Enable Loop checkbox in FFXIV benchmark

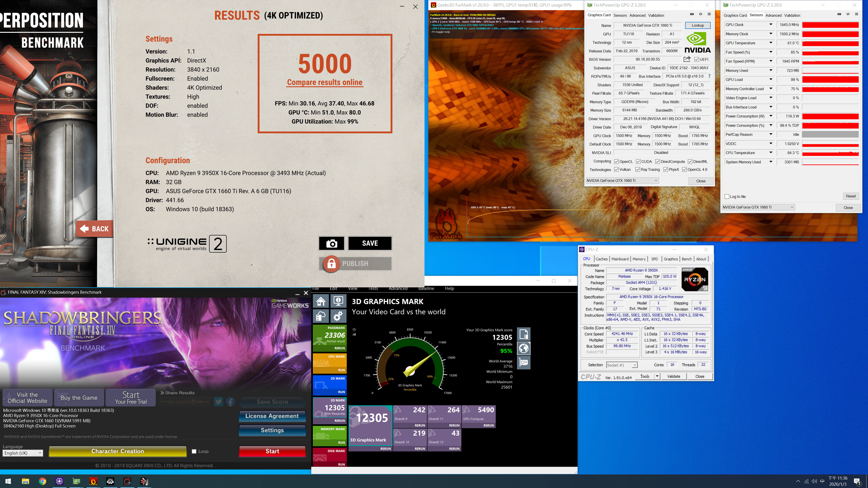pos(194,451)
